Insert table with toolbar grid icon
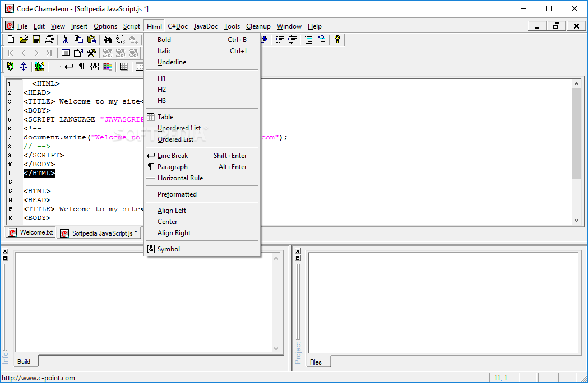Image resolution: width=588 pixels, height=383 pixels. point(124,66)
